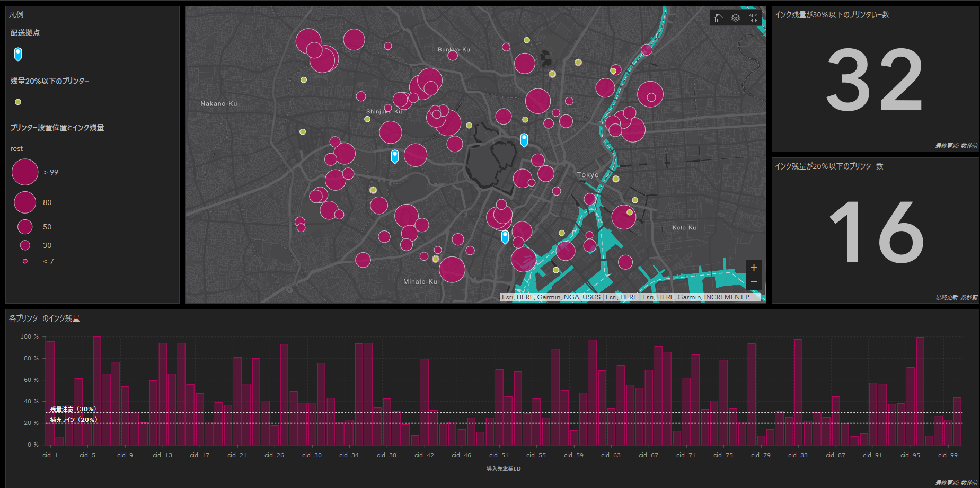Select the 16 indicator for 20% threshold

click(x=875, y=232)
